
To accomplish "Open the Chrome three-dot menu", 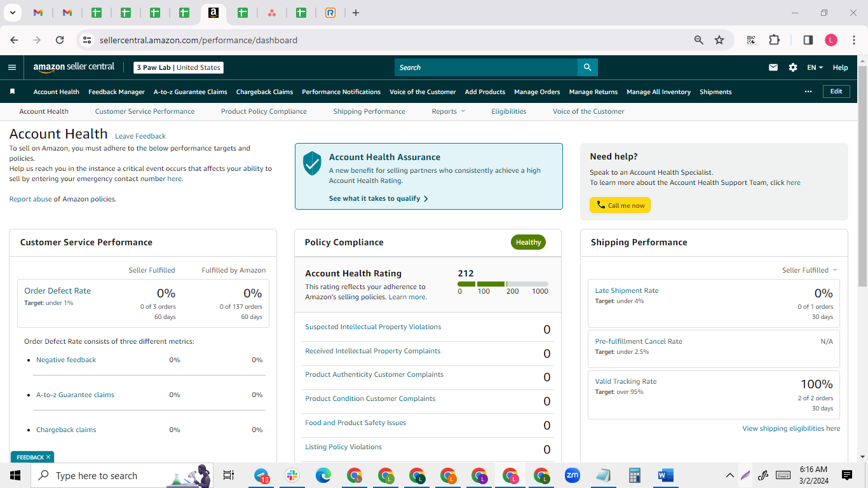I will click(x=854, y=40).
